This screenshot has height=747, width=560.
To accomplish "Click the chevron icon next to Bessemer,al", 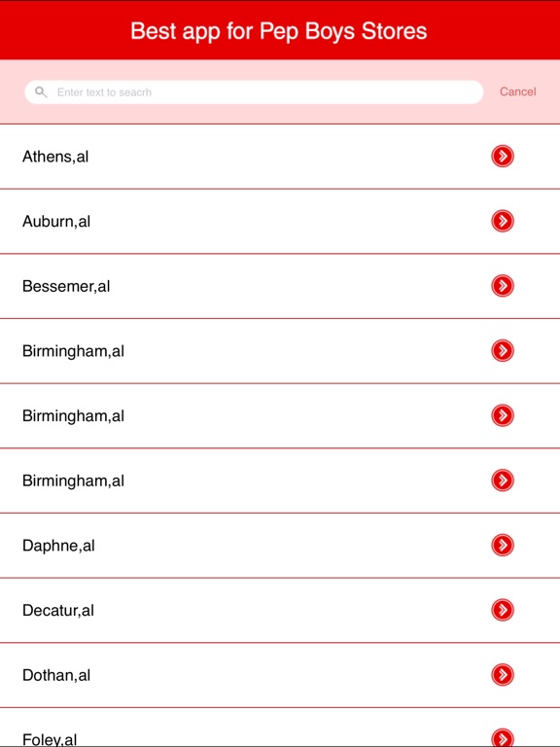I will 503,286.
